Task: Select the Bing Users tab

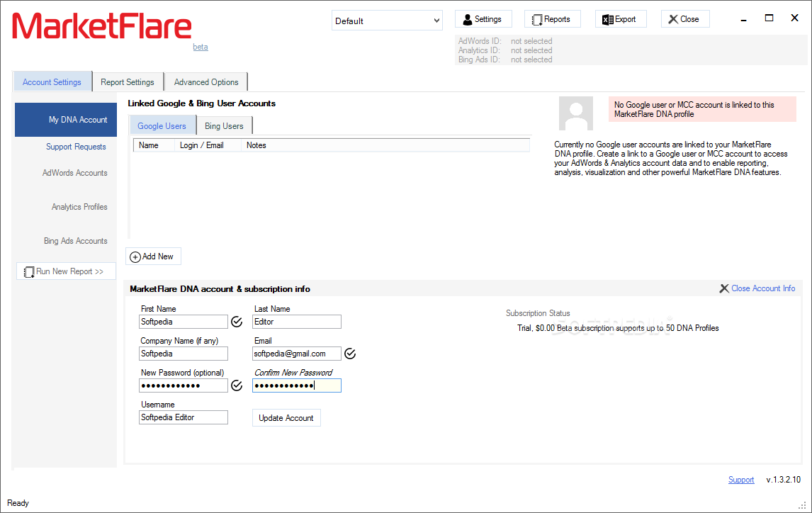Action: [224, 126]
